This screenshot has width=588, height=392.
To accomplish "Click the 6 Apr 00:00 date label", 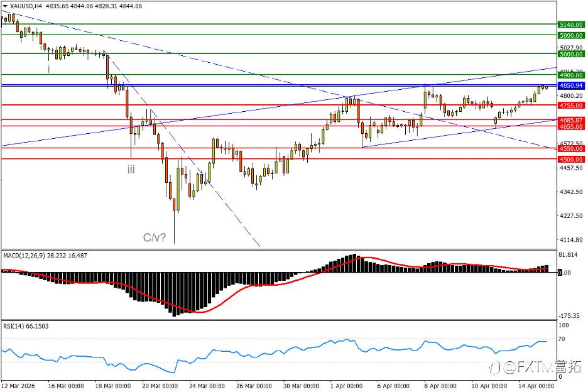I will [x=393, y=386].
